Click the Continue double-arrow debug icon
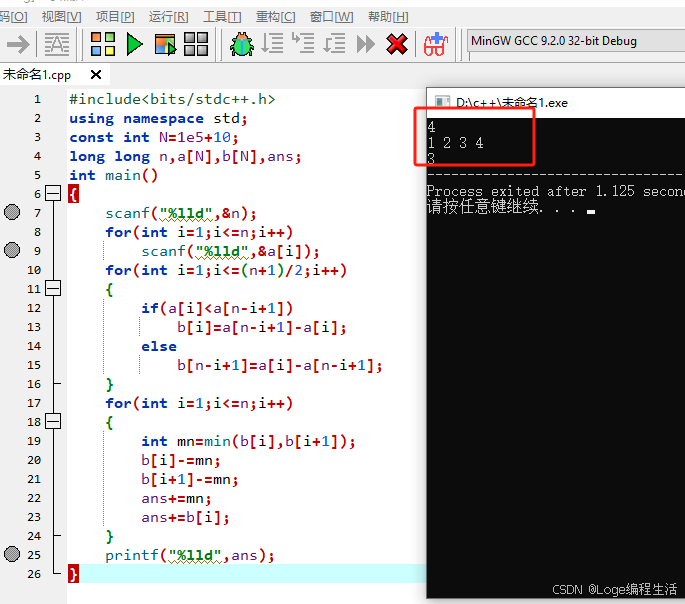 point(366,44)
